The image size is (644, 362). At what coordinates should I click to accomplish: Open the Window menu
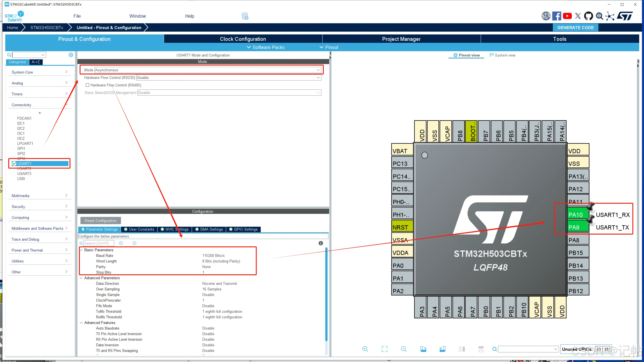[x=138, y=16]
